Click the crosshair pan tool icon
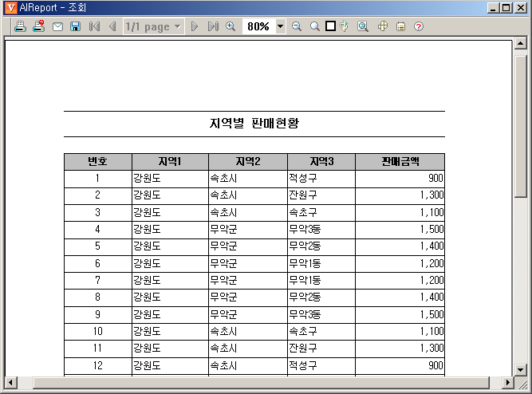The height and width of the screenshot is (394, 532). tap(383, 26)
